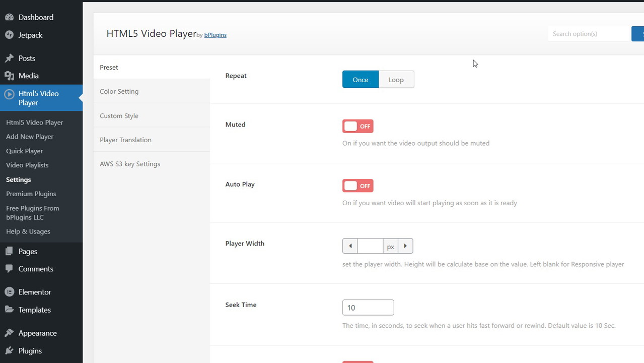Decrease Player Width with the left arrow

click(350, 246)
